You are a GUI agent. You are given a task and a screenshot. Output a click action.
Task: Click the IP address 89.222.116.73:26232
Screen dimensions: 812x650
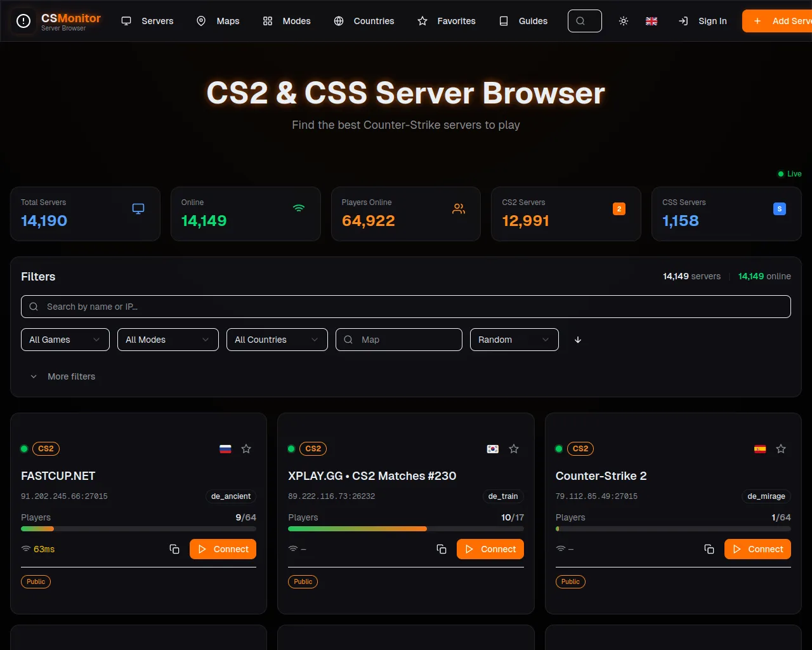(x=332, y=496)
